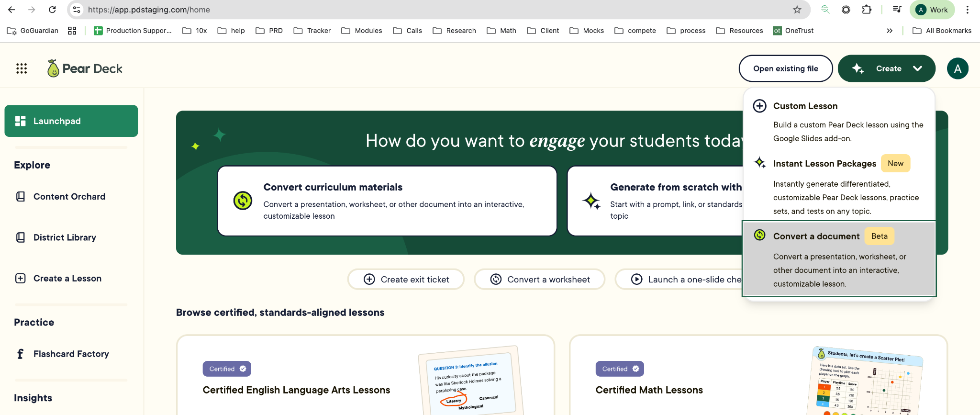Click the site information icon in address bar
Screen dimensions: 980x415
pos(77,10)
